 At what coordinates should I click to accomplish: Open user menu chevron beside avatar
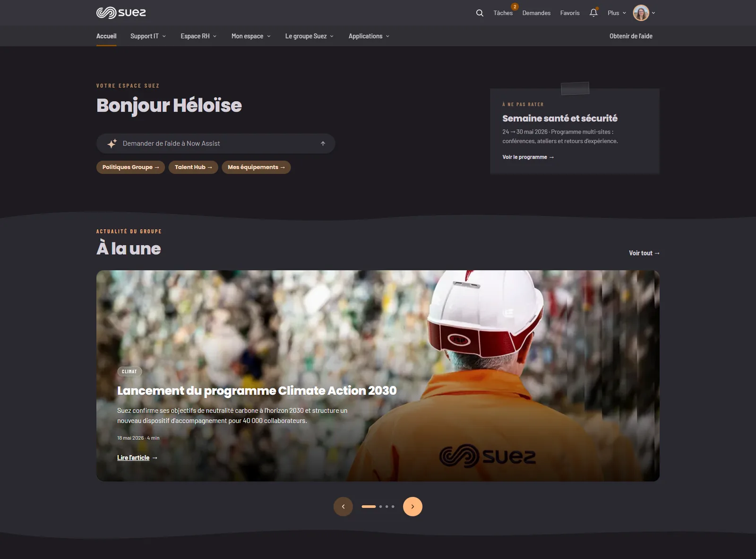tap(653, 13)
